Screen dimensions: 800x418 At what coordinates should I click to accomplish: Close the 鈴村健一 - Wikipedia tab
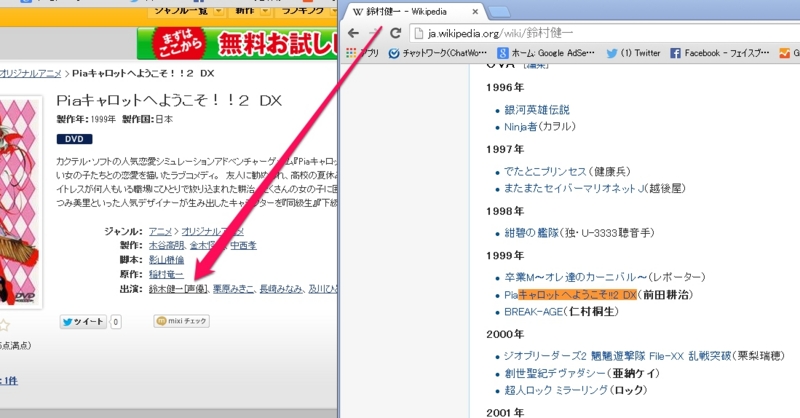475,11
